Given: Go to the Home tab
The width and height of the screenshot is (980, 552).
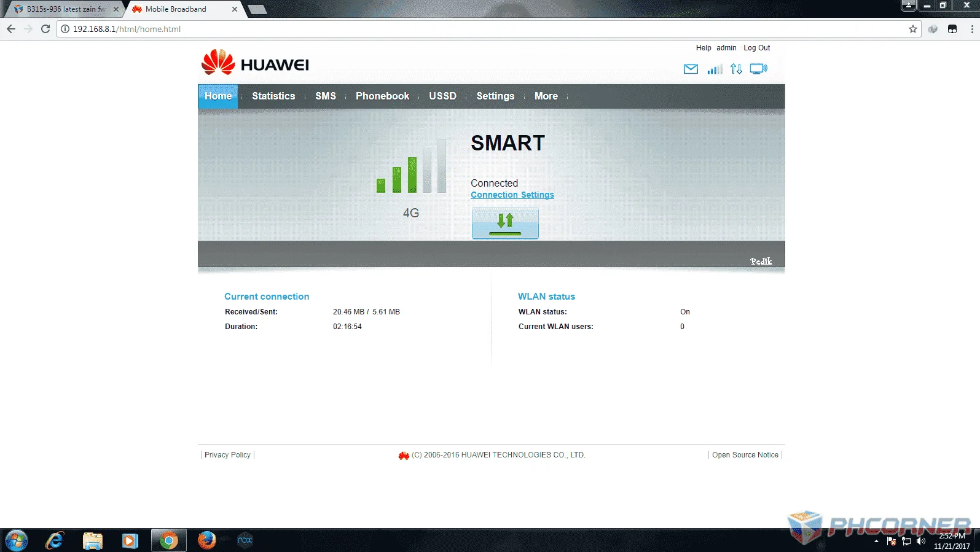Looking at the screenshot, I should point(218,96).
